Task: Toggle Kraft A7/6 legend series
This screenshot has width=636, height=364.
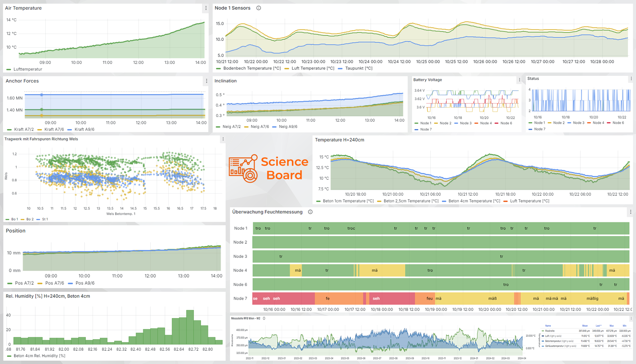Action: [51, 129]
